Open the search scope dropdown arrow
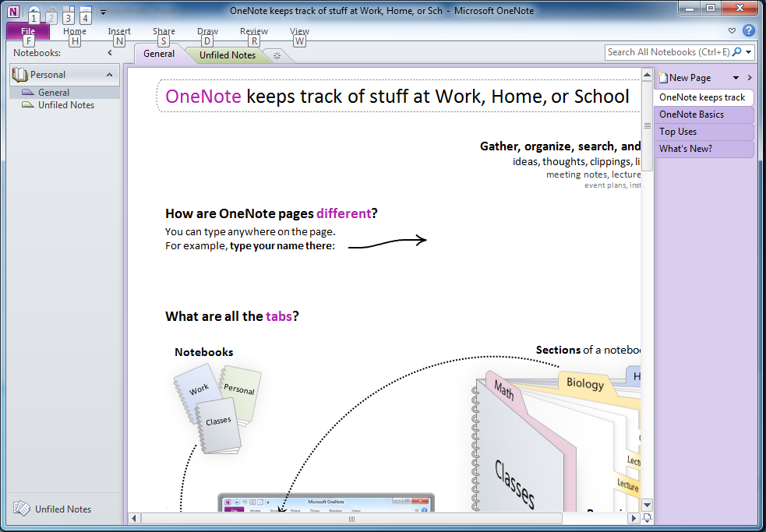The height and width of the screenshot is (532, 766). (749, 52)
